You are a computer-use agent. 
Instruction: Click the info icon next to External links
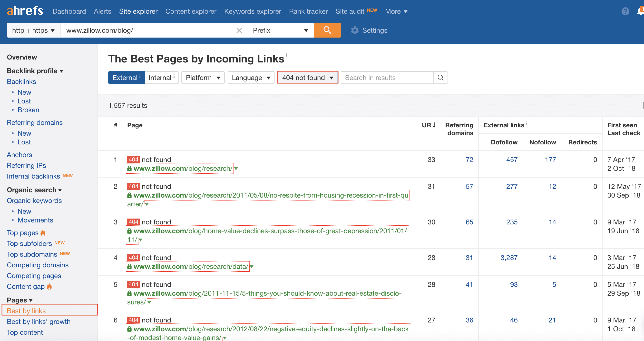coord(527,124)
